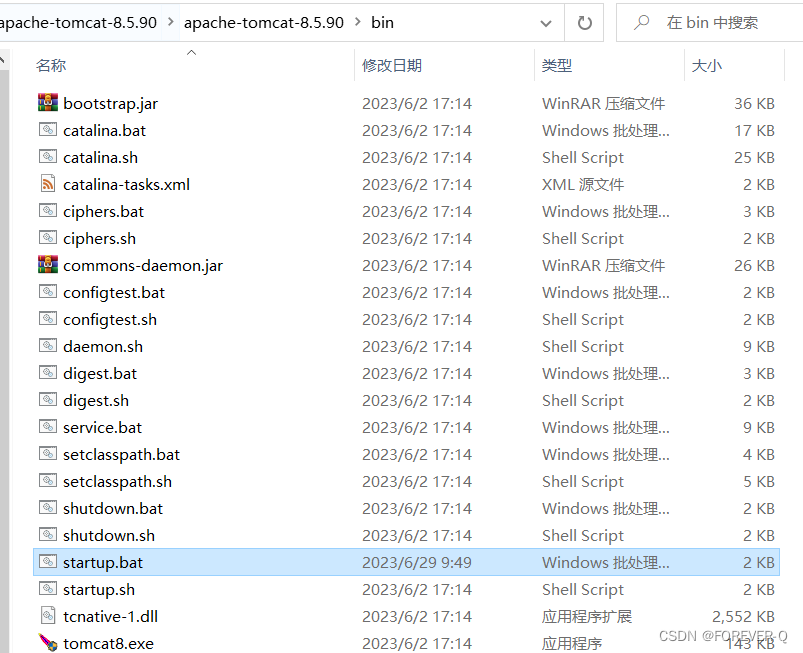Screen dimensions: 803x653
Task: Click the bin breadcrumb segment
Action: coord(382,23)
